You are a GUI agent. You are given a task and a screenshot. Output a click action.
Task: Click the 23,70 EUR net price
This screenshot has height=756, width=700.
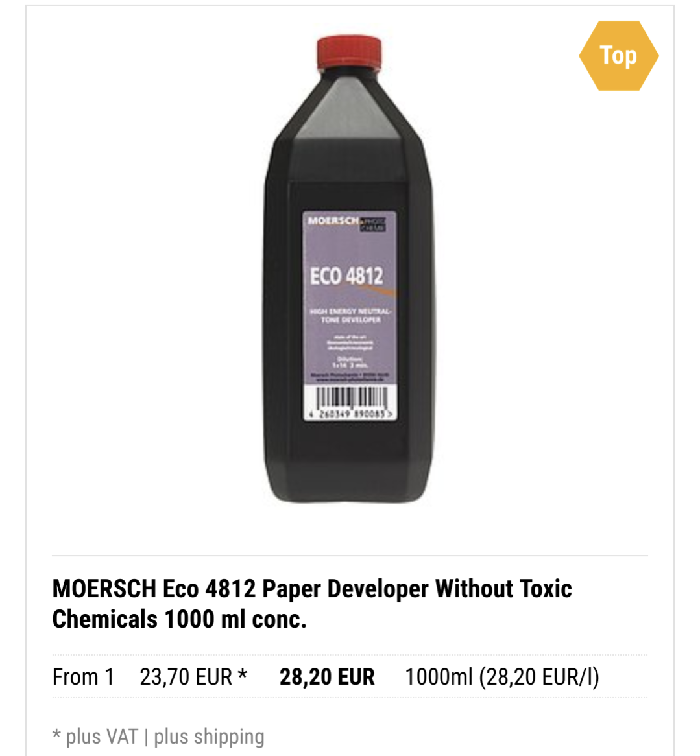click(x=186, y=676)
